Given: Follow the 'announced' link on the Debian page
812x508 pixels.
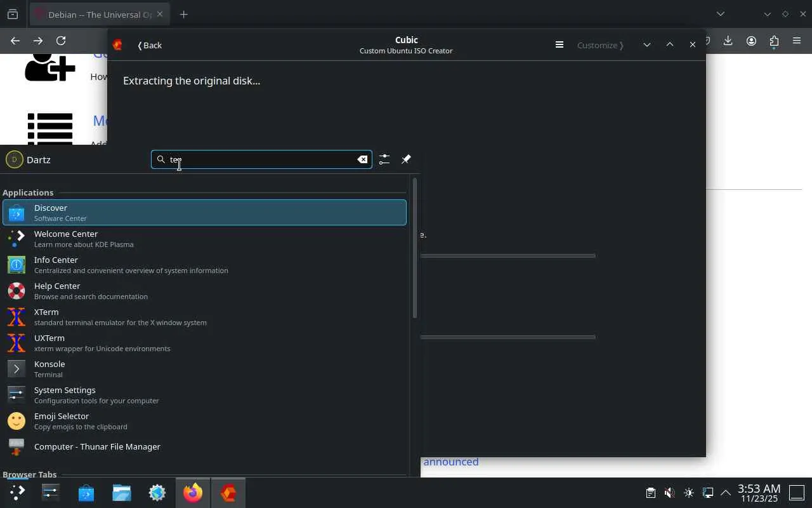Looking at the screenshot, I should pyautogui.click(x=451, y=462).
